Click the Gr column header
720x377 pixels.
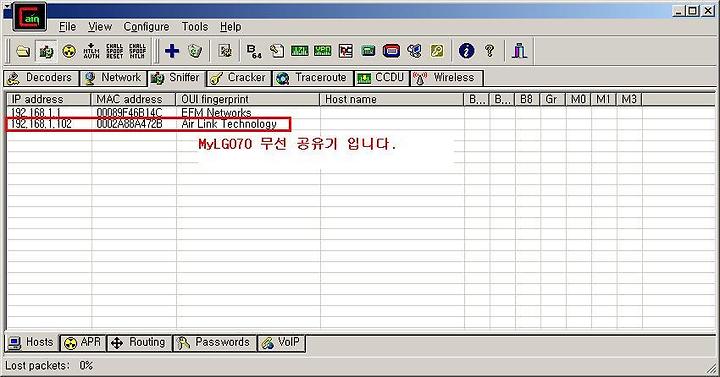(552, 99)
